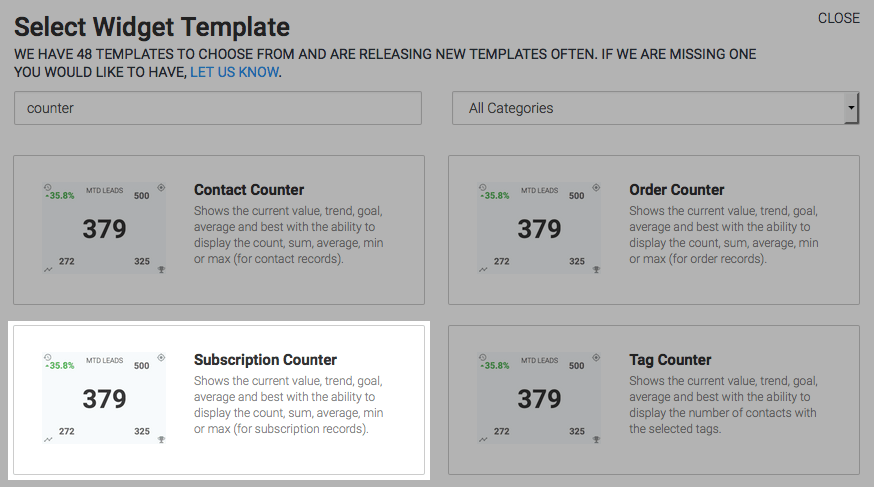The width and height of the screenshot is (874, 487).
Task: Click the Tag Counter preview thumbnail
Action: [x=539, y=398]
